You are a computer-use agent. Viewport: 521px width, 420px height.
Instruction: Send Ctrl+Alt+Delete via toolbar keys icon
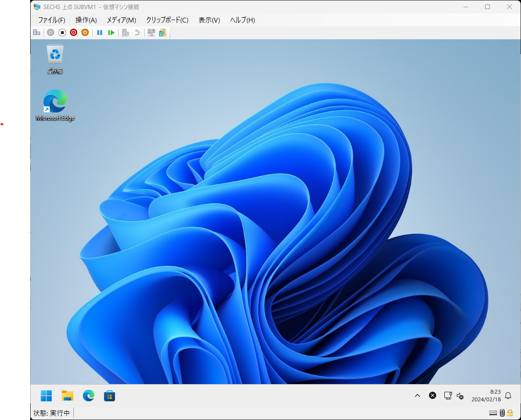pos(37,33)
